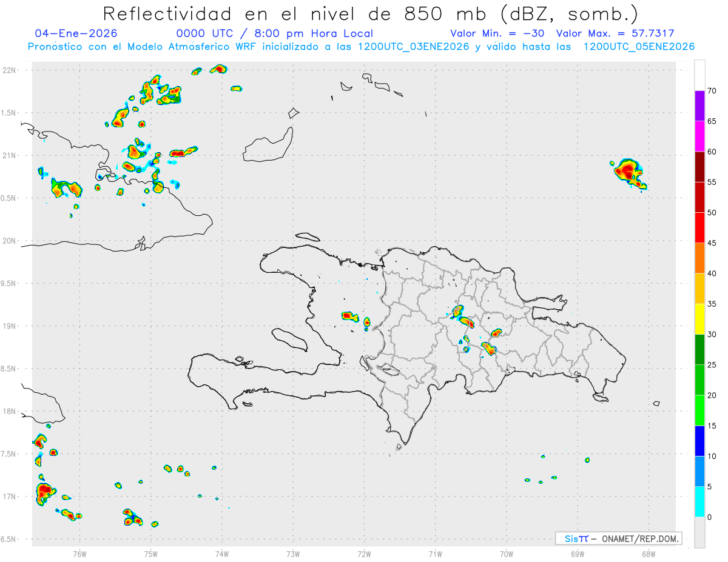
Task: Click the colorbar tick label '55'
Action: click(x=713, y=182)
